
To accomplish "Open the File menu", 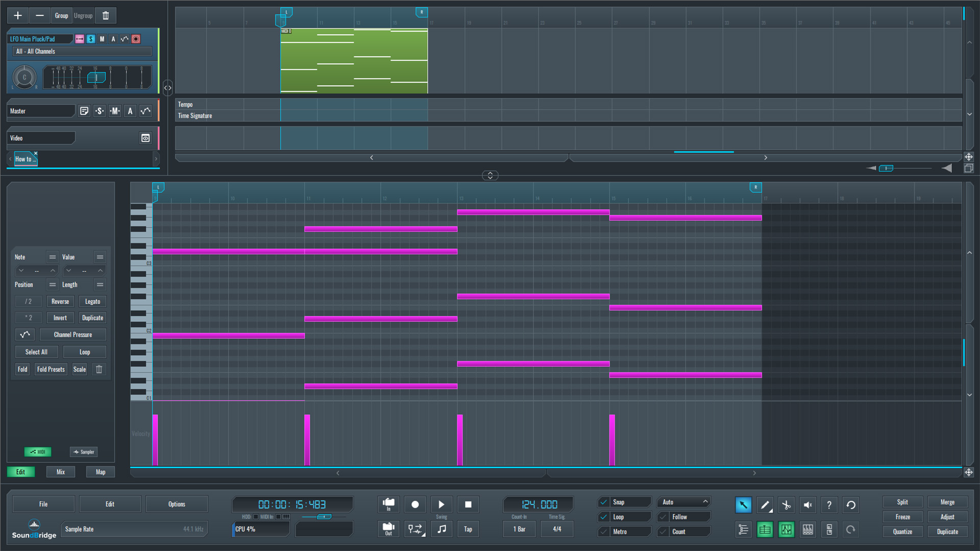I will click(x=43, y=504).
